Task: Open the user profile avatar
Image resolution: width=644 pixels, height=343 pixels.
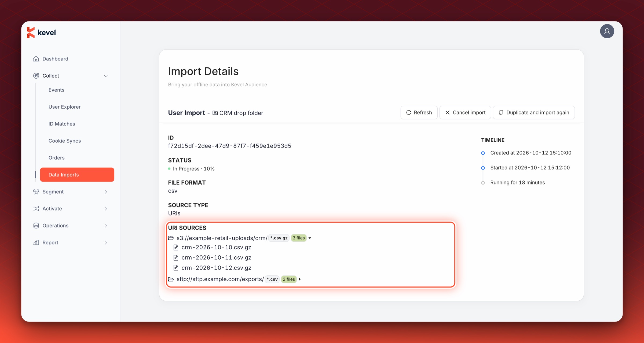Action: click(607, 31)
